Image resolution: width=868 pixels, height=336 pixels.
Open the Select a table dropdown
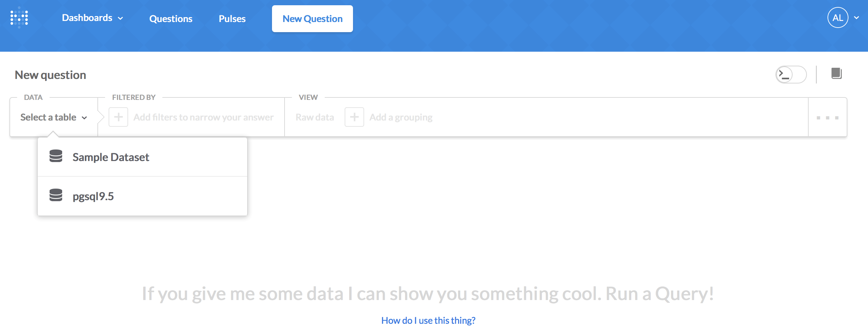[x=53, y=117]
